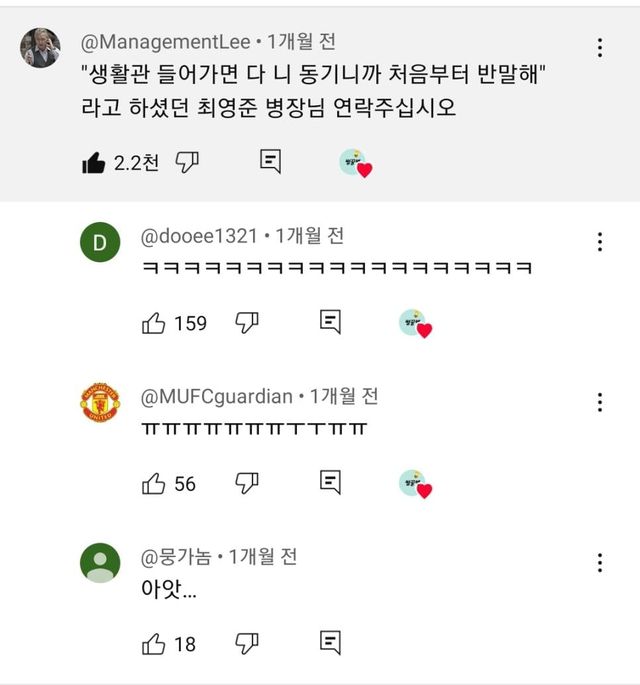The height and width of the screenshot is (685, 640).
Task: Expand options menu for @MUFCguardian reply
Action: (599, 403)
